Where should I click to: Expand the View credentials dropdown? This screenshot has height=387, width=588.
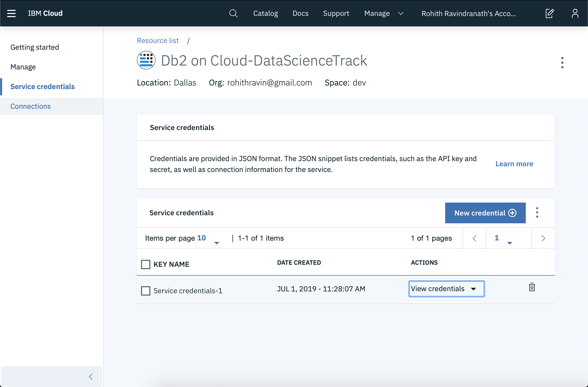[446, 289]
